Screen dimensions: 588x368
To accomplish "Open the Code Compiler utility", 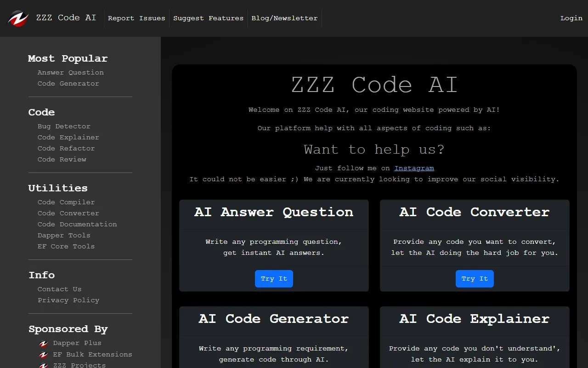I will tap(66, 202).
